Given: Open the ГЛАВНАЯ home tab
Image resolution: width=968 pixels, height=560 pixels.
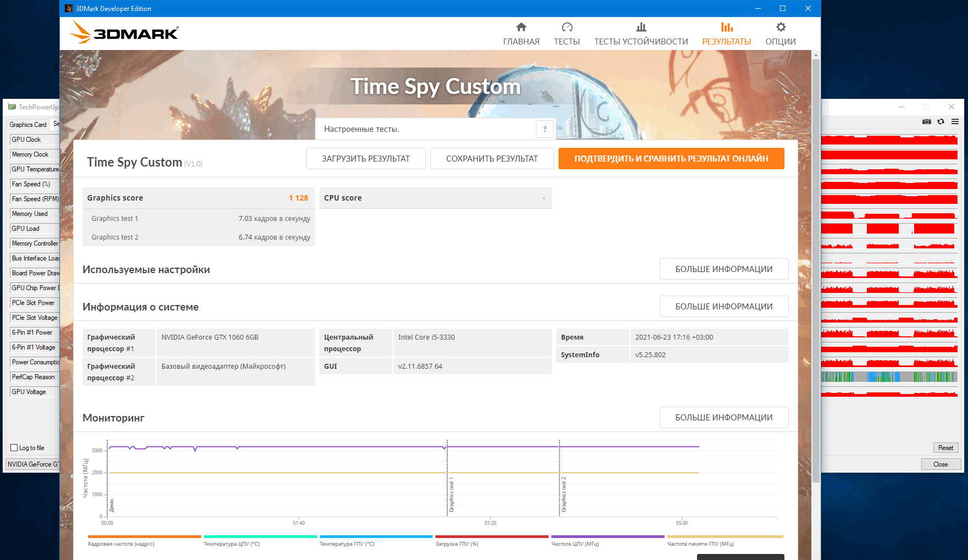Looking at the screenshot, I should [x=521, y=34].
